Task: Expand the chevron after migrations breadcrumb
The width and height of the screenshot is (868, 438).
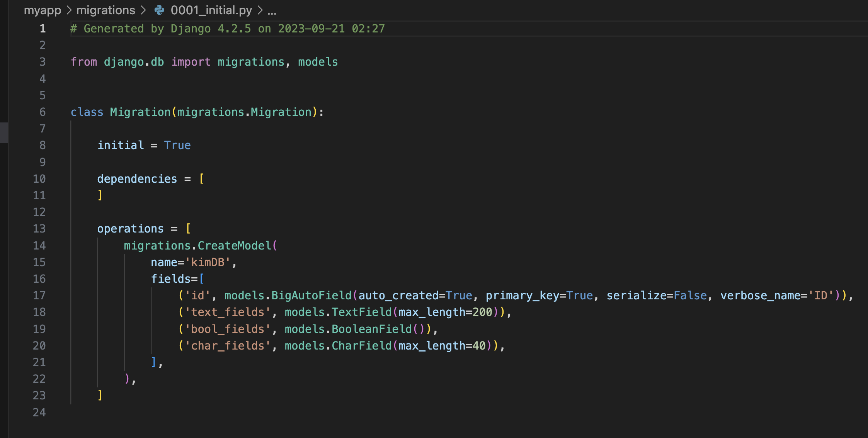Action: coord(143,10)
